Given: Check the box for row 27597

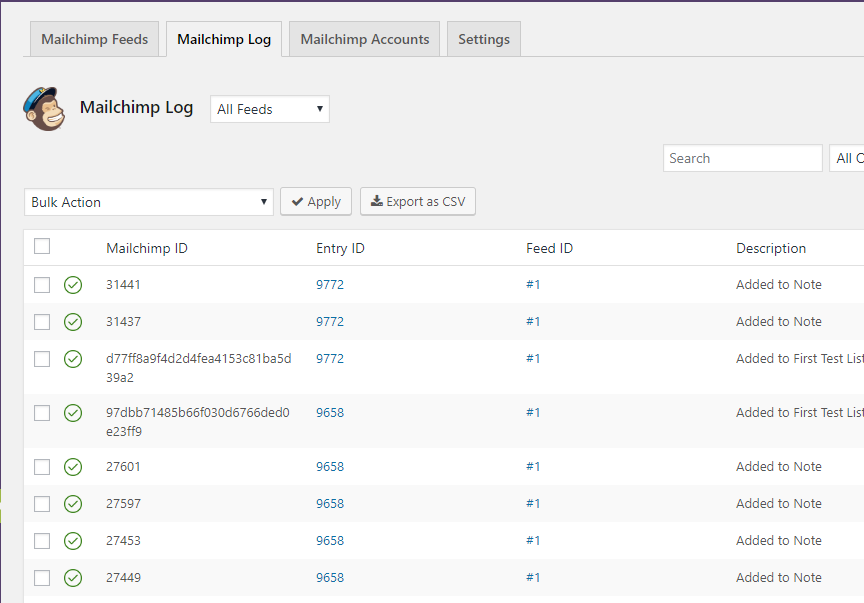Looking at the screenshot, I should (x=42, y=504).
